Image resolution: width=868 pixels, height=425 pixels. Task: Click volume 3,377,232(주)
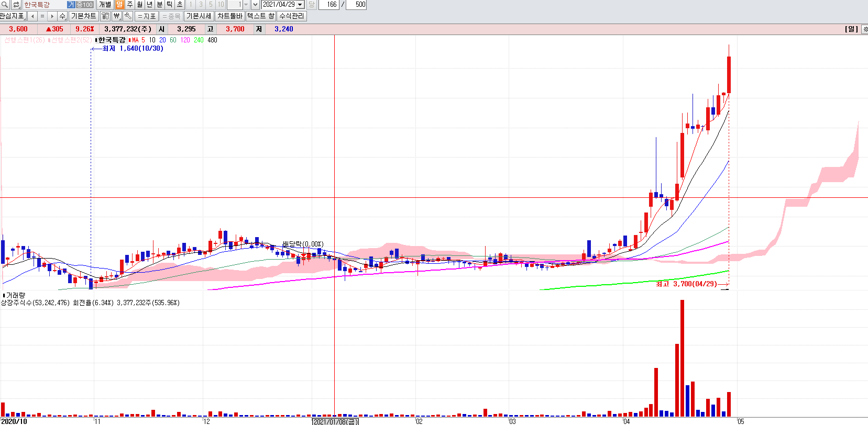click(128, 29)
